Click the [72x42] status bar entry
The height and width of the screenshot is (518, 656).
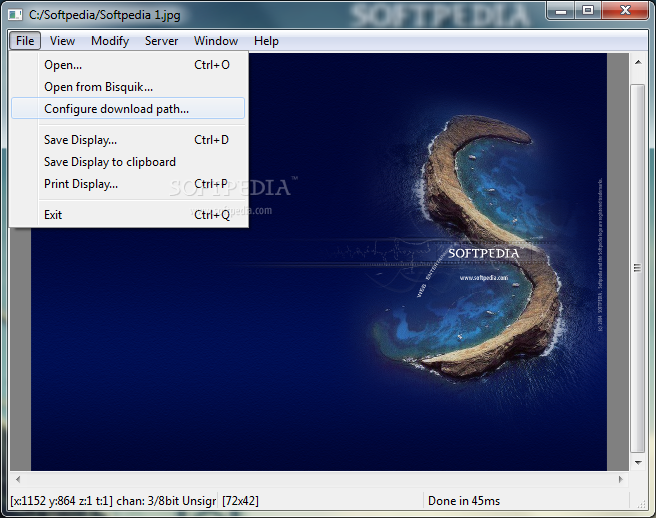tap(241, 501)
